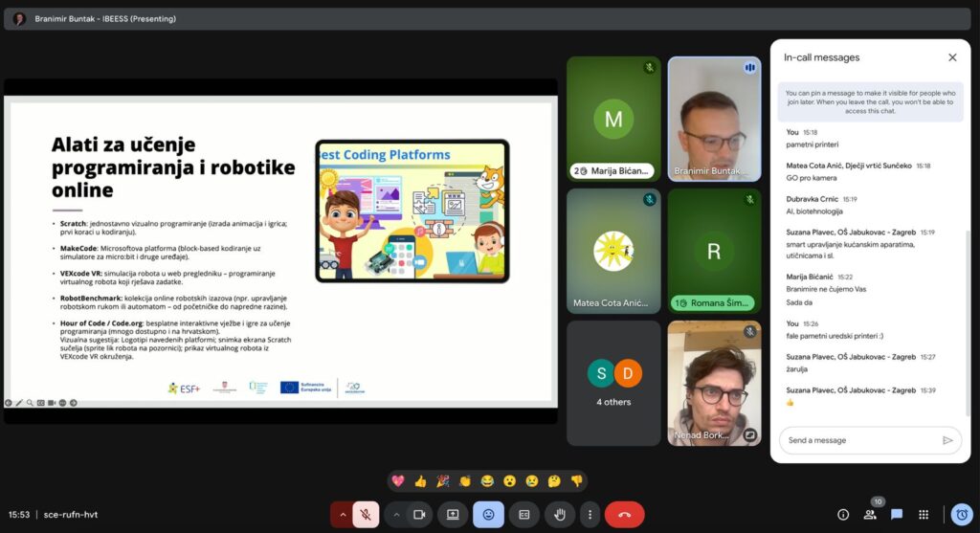Screen dimensions: 980x533
Task: Unmute the microphone
Action: tap(366, 515)
